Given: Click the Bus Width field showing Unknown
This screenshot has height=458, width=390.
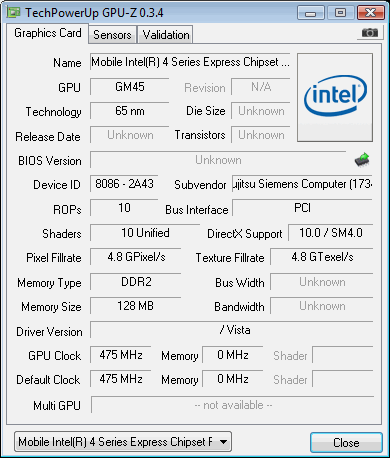Looking at the screenshot, I should tap(322, 282).
